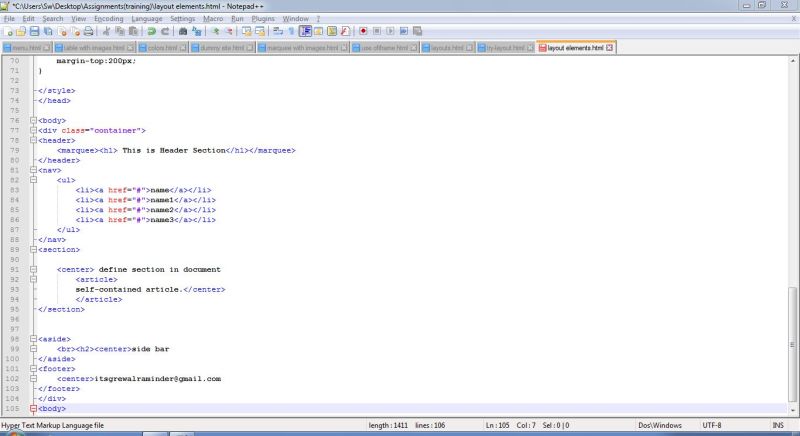
Task: Click Run Macro Multiple Times icon
Action: (404, 32)
